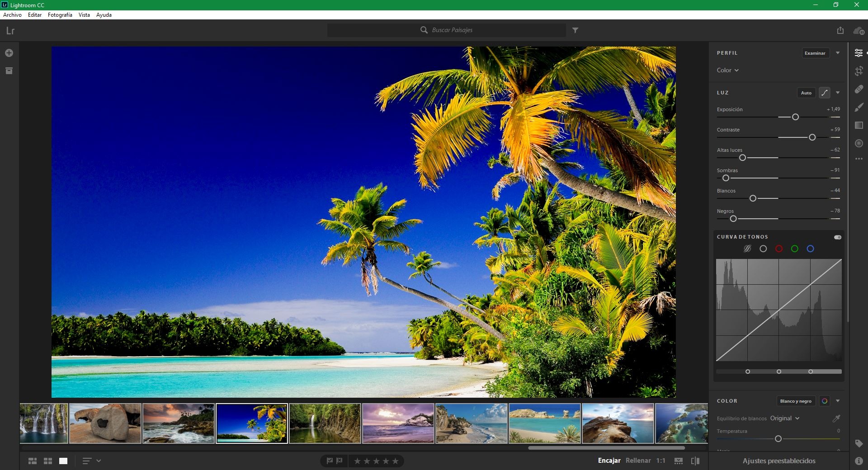Select the white point curve channel
Screen dimensions: 868x470
point(763,249)
